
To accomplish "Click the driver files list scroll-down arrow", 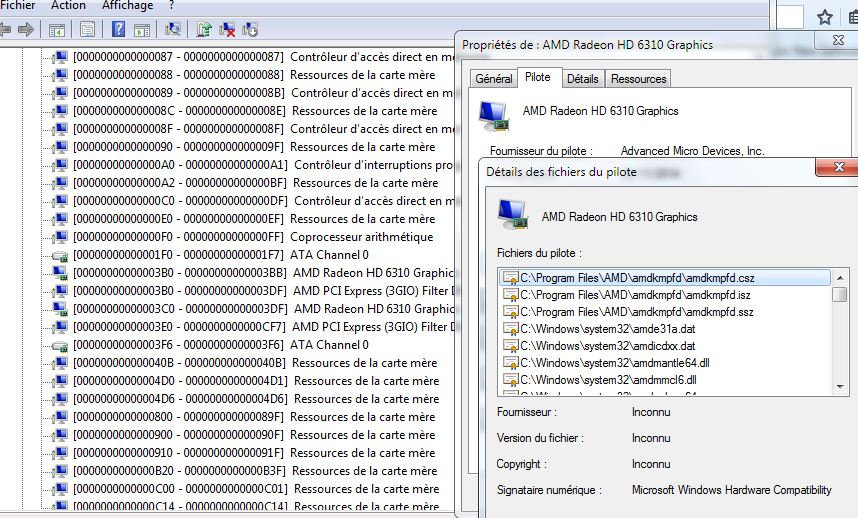I will pyautogui.click(x=840, y=386).
